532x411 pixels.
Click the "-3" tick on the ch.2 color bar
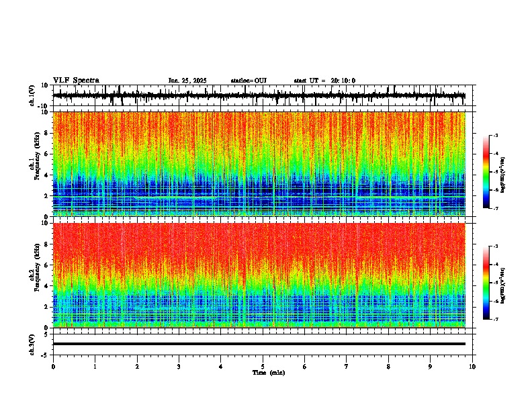[x=496, y=246]
